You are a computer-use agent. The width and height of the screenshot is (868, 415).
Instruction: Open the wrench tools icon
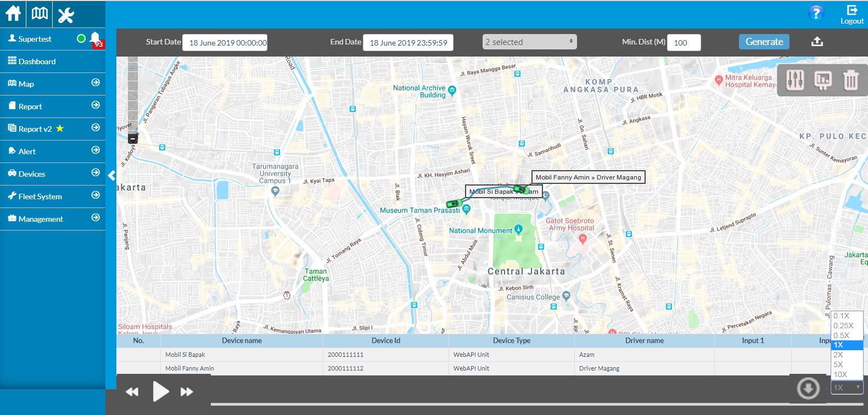point(66,15)
